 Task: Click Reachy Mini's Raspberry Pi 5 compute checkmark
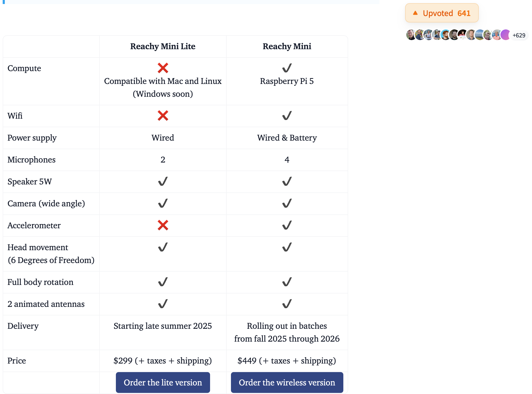coord(287,68)
